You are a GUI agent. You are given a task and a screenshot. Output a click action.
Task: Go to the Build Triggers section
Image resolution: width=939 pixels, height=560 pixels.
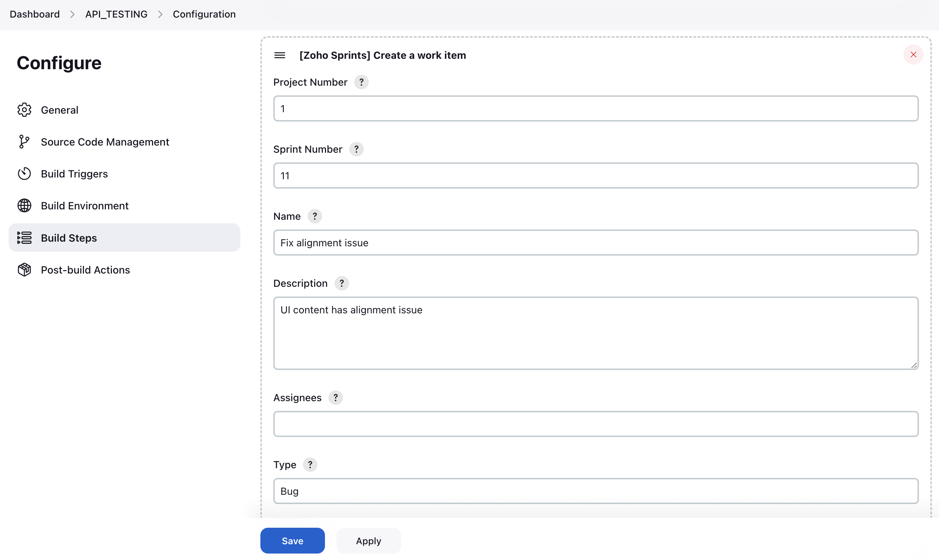click(x=124, y=174)
